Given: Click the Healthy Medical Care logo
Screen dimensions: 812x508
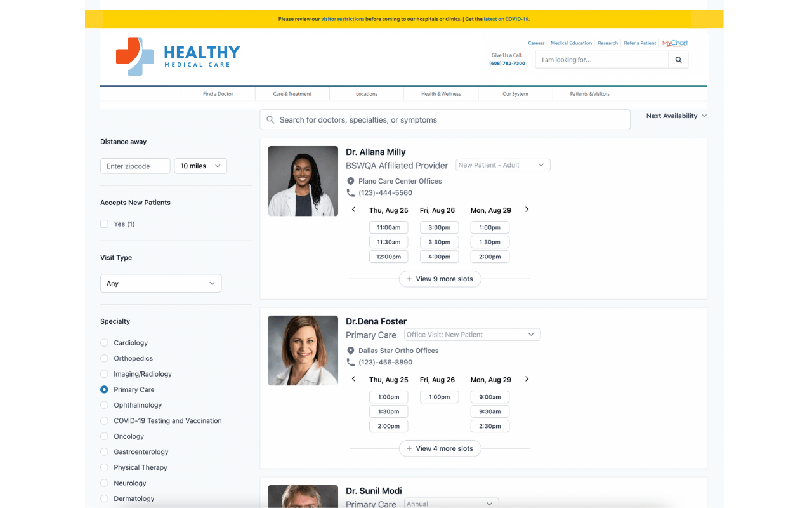Looking at the screenshot, I should pyautogui.click(x=178, y=57).
